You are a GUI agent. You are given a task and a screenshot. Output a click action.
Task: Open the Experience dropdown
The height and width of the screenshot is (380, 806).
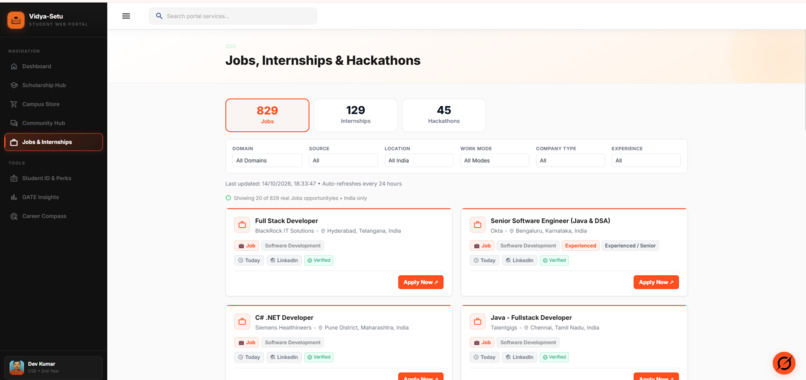pyautogui.click(x=646, y=160)
